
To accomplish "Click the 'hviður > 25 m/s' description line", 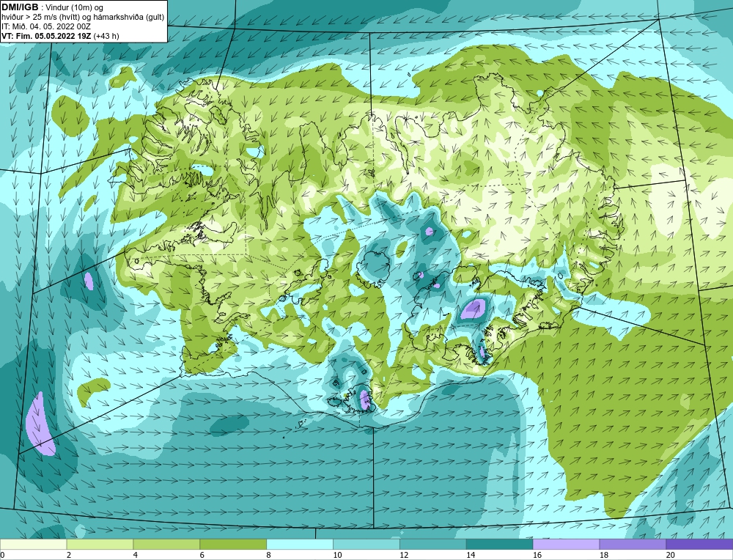I will 83,17.
